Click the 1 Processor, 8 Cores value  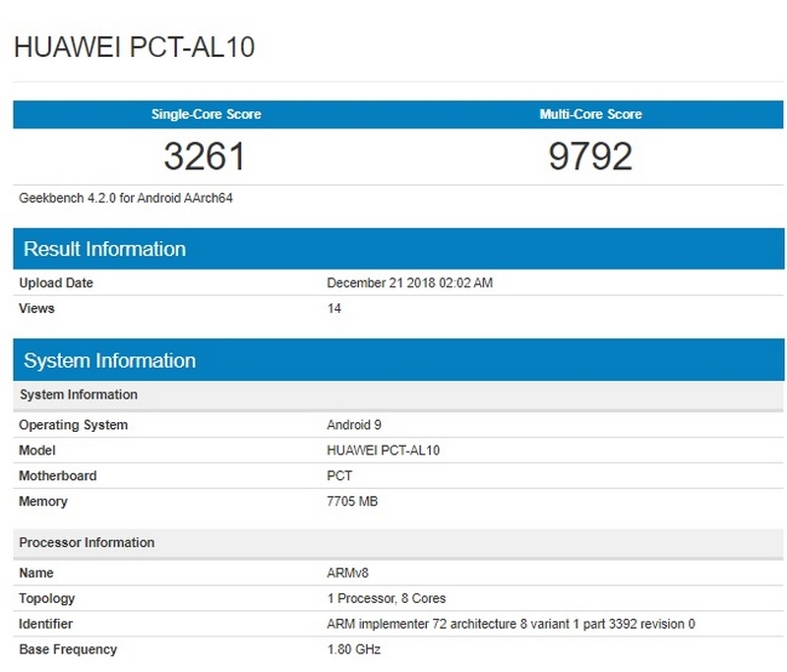point(387,599)
